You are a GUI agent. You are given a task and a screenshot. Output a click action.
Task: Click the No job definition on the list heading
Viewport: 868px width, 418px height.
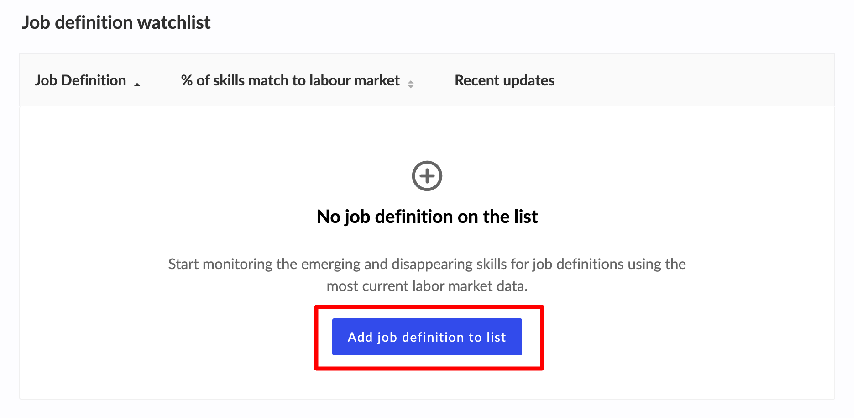(x=427, y=217)
